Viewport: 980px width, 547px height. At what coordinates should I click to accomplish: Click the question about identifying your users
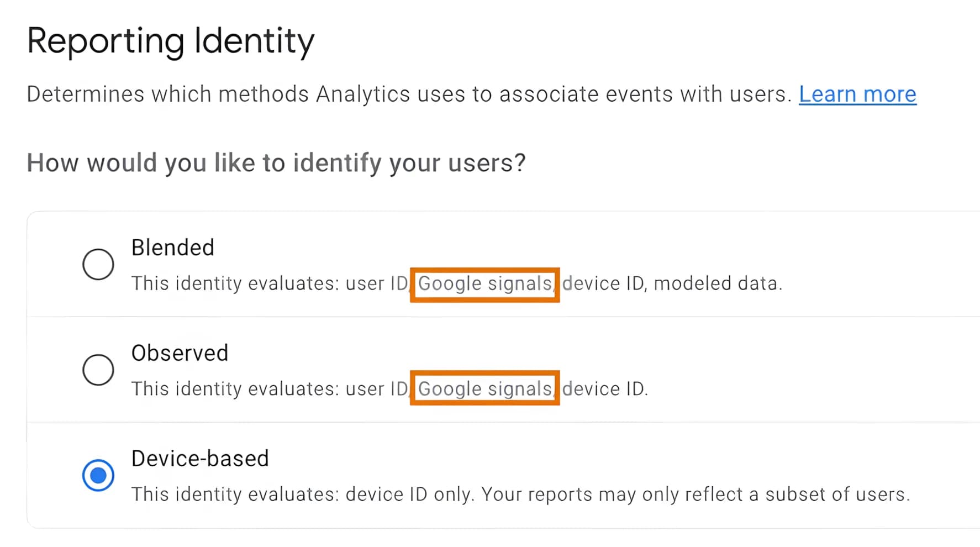pyautogui.click(x=276, y=162)
